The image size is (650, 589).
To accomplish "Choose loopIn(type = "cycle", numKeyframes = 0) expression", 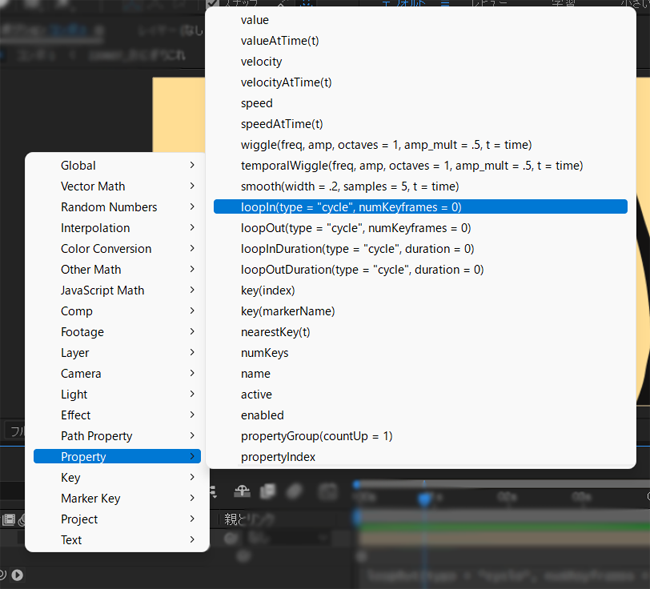I will point(350,207).
